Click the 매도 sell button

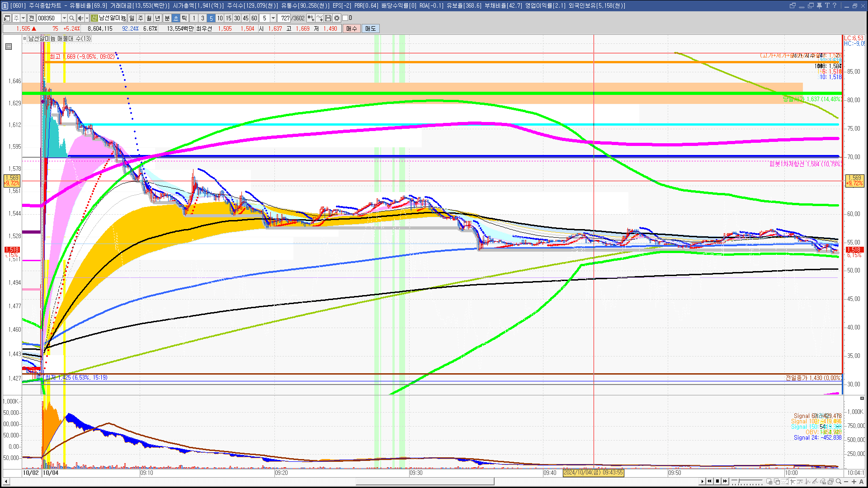tap(370, 28)
